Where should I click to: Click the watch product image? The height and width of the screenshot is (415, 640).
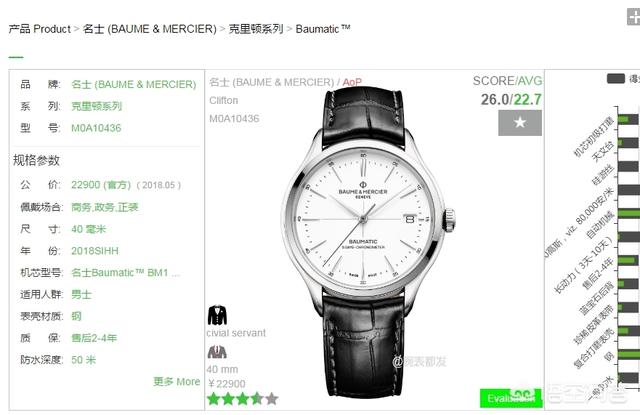point(368,241)
